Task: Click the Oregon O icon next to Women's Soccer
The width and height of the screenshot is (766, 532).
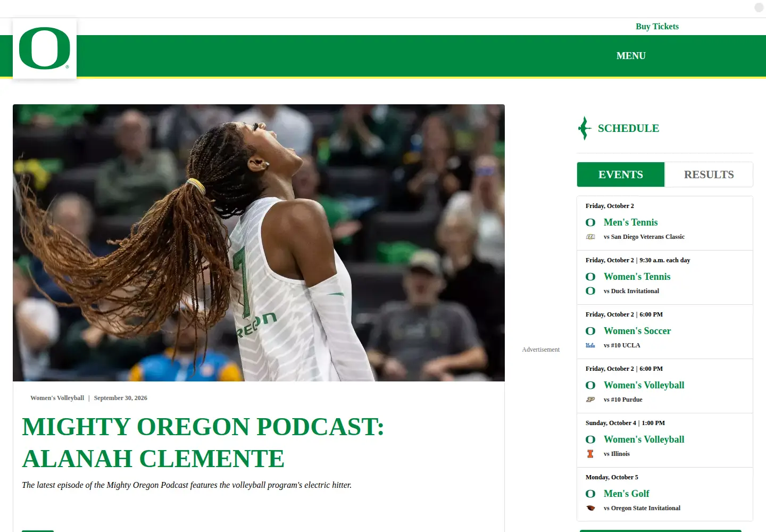Action: [590, 331]
